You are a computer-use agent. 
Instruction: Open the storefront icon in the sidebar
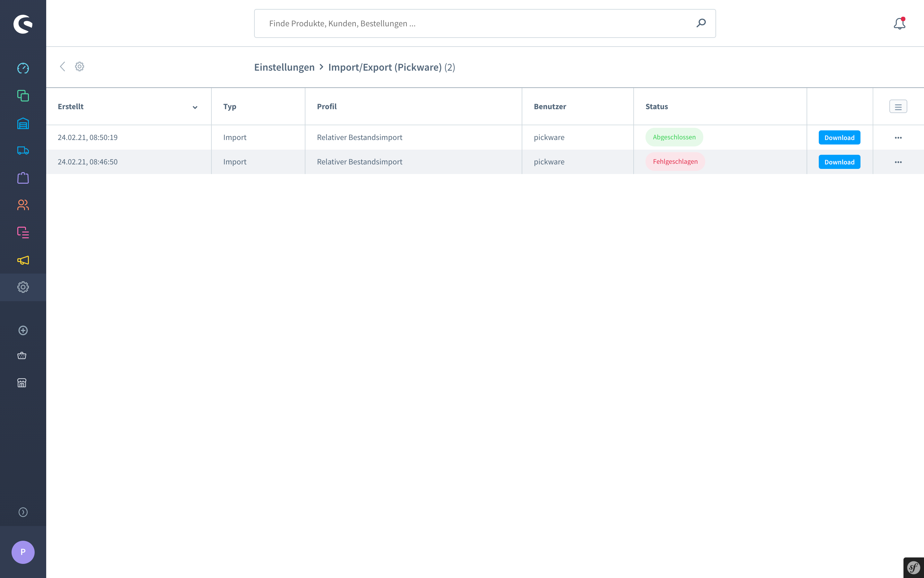tap(22, 383)
